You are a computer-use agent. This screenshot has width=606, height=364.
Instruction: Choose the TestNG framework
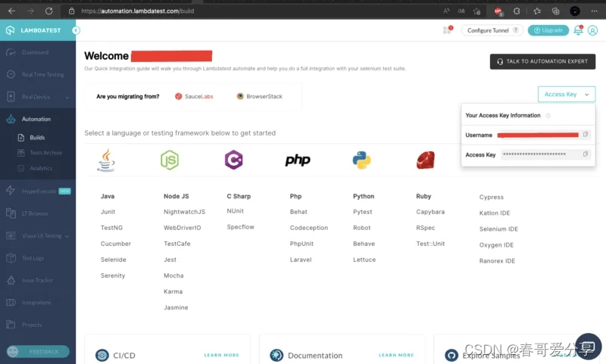[x=111, y=228]
